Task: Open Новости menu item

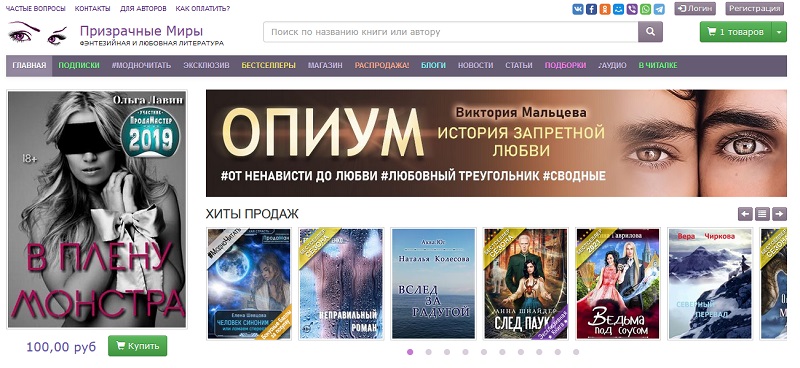Action: tap(476, 65)
